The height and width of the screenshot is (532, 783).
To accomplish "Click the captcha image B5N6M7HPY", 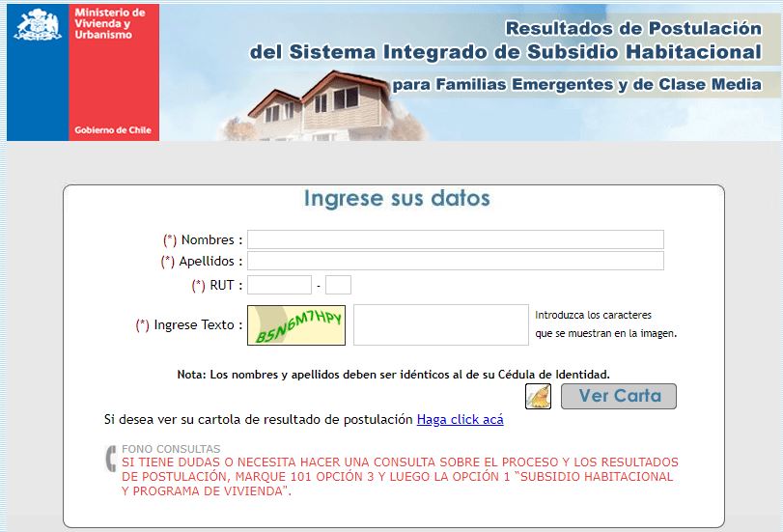I will click(x=295, y=324).
